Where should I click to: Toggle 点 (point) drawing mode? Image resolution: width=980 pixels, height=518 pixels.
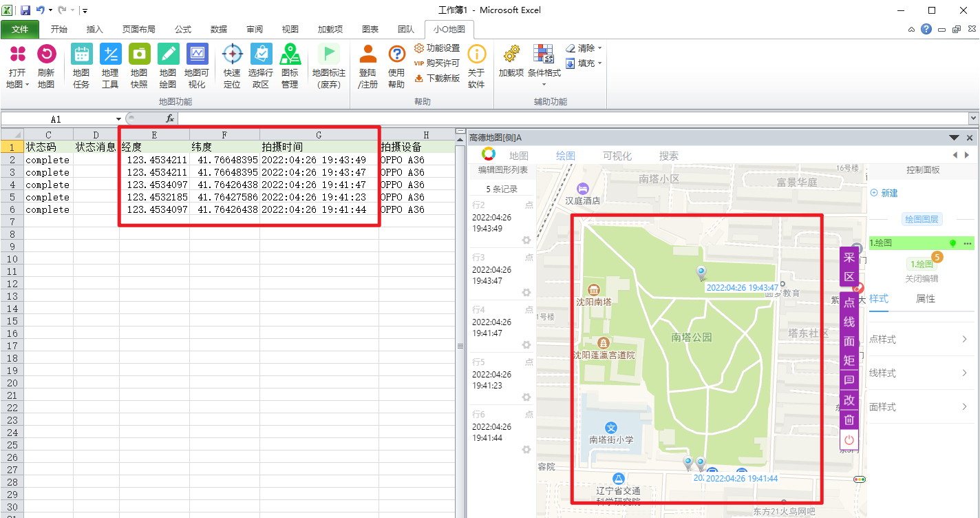849,302
